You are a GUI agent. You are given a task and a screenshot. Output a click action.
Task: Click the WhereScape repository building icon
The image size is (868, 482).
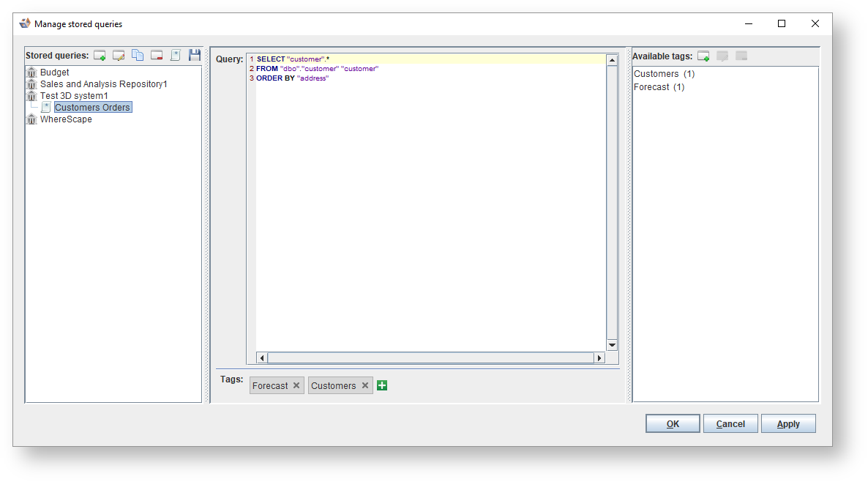pos(31,119)
